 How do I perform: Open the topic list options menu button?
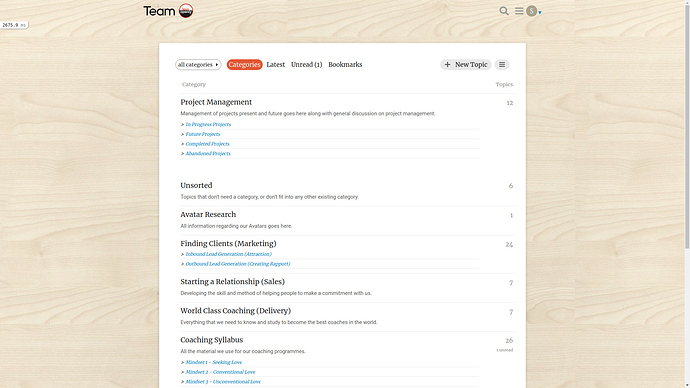[502, 65]
